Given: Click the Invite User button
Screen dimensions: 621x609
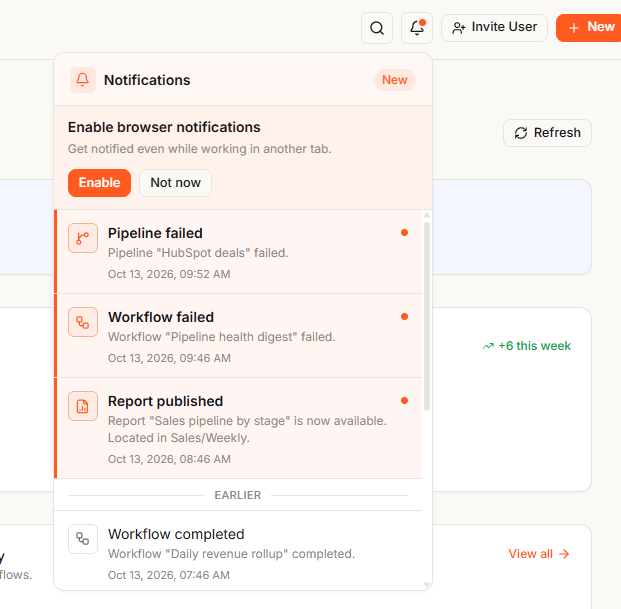Looking at the screenshot, I should click(494, 28).
